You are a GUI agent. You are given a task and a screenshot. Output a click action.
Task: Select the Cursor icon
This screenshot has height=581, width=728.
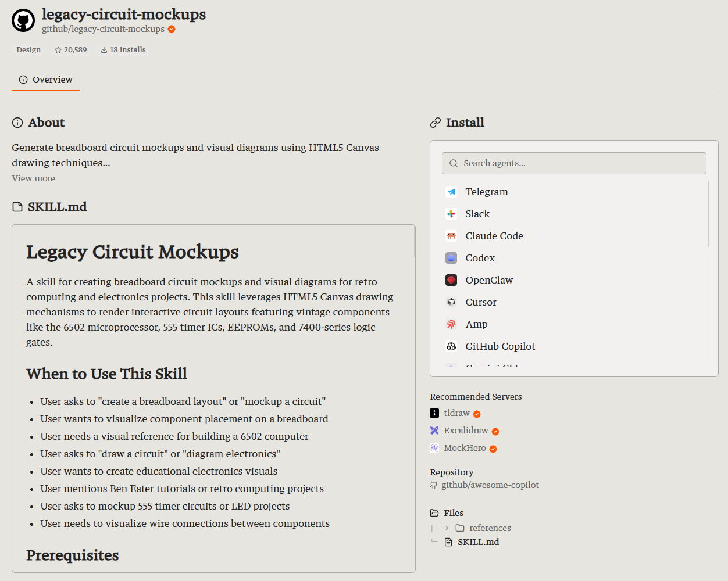451,302
